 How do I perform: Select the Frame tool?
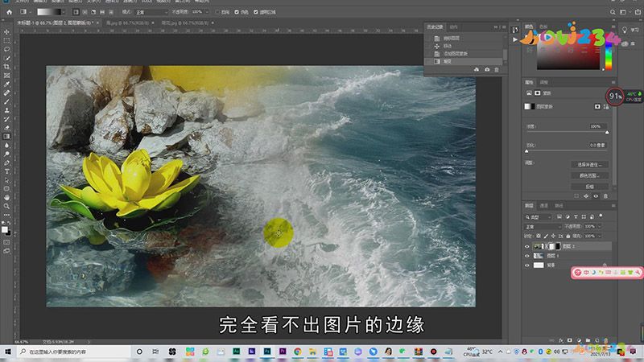(x=6, y=76)
